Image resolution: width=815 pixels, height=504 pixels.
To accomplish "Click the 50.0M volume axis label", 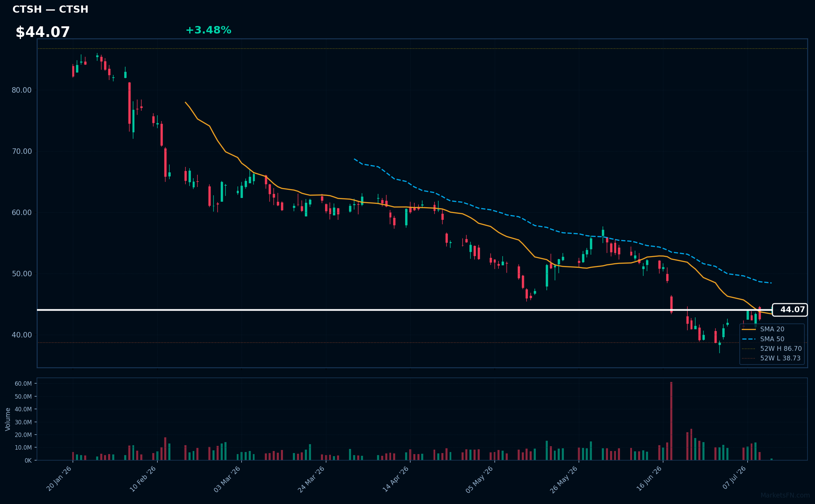I will [23, 397].
